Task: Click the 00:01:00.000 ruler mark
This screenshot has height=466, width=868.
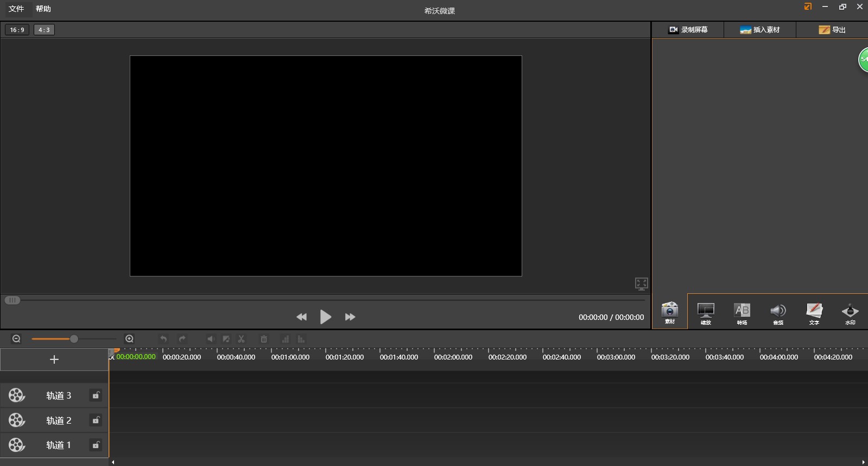Action: pos(290,357)
